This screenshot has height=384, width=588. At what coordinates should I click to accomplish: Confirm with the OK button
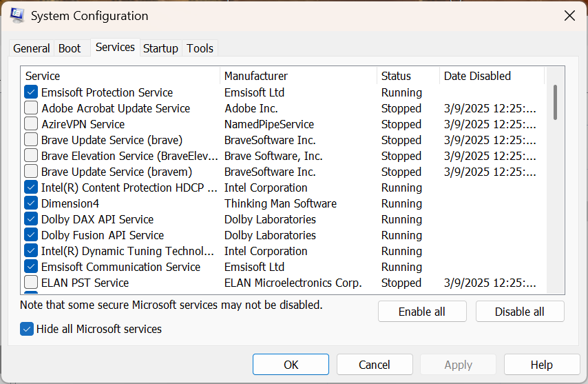[x=291, y=365]
